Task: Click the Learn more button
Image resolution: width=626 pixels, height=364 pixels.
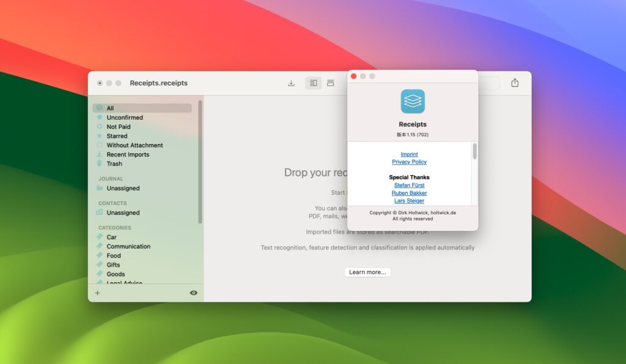Action: coord(367,272)
